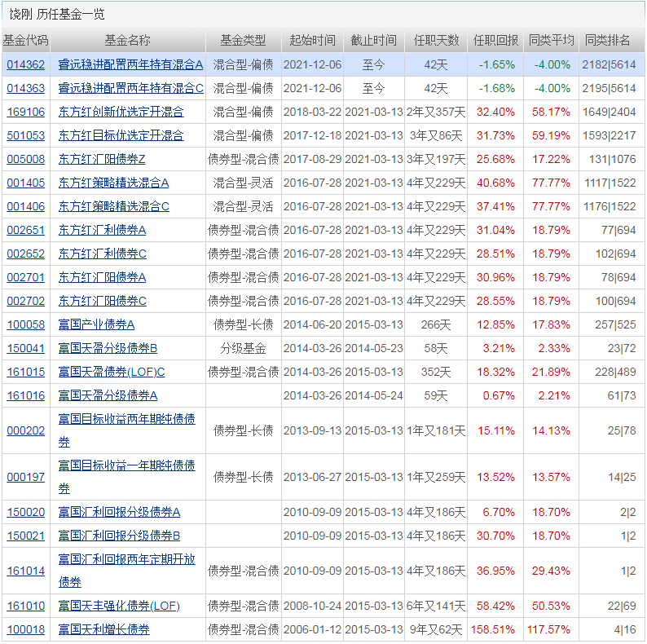Click the 富国天盈分级债券B fund name
Screen dimensions: 647x644
click(x=108, y=348)
